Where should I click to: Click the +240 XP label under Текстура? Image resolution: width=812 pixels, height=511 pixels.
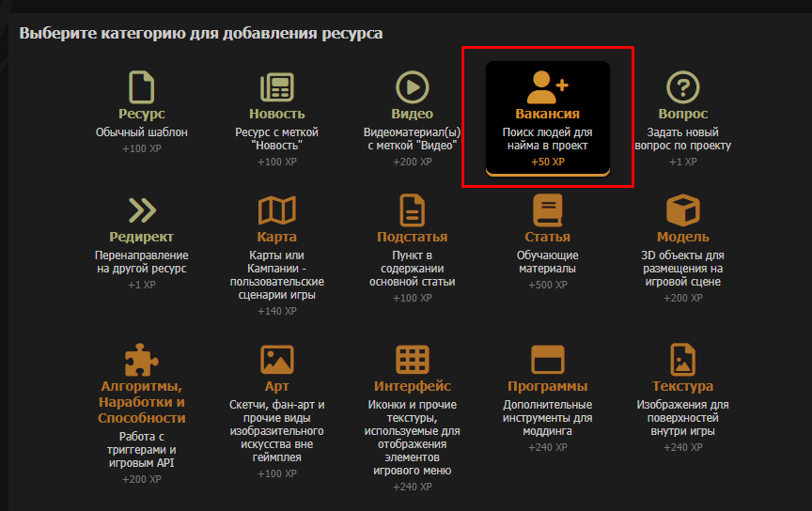(x=682, y=448)
